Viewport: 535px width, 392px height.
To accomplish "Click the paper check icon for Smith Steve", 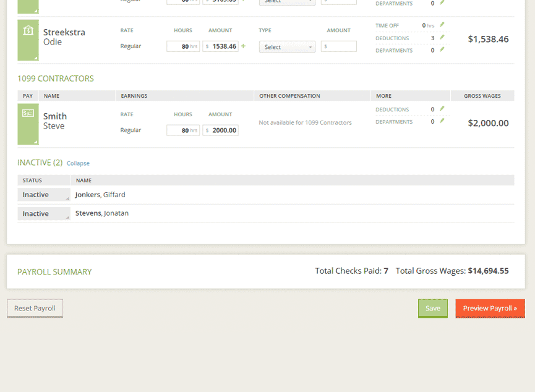I will tap(28, 113).
